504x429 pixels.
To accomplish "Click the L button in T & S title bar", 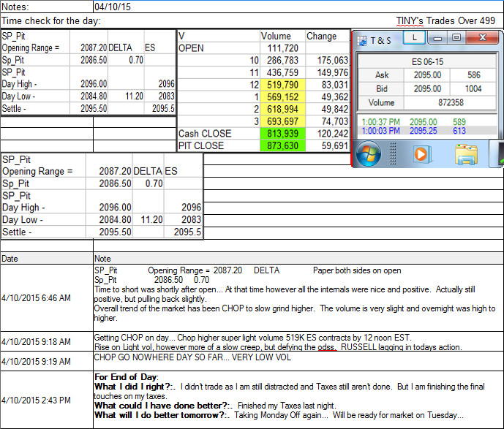I will (x=414, y=37).
